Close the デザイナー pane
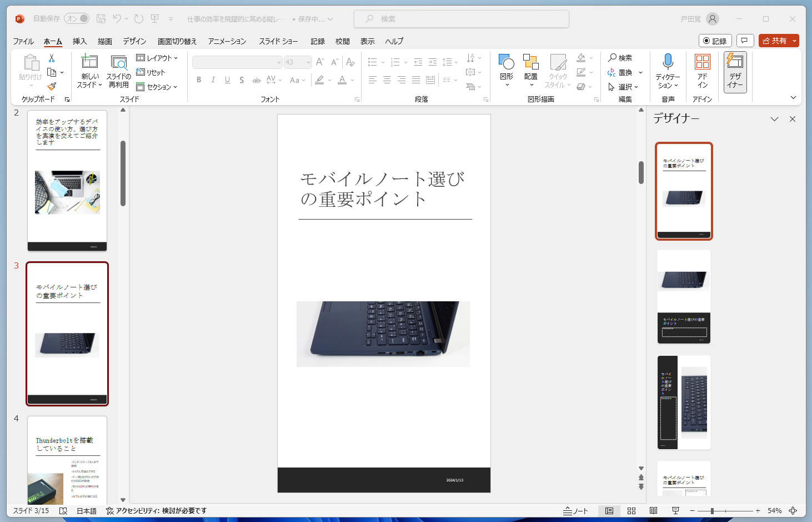Screen dimensions: 812x522 (x=793, y=119)
